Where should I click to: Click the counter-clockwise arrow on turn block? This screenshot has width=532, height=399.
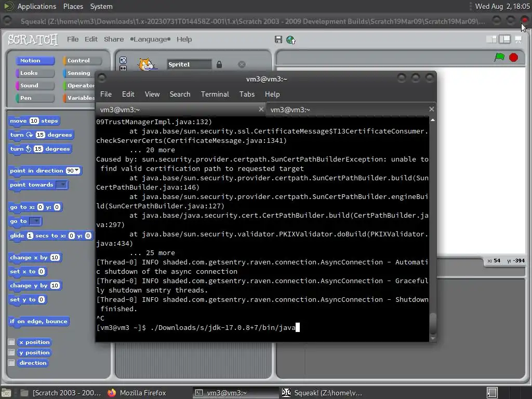(29, 149)
